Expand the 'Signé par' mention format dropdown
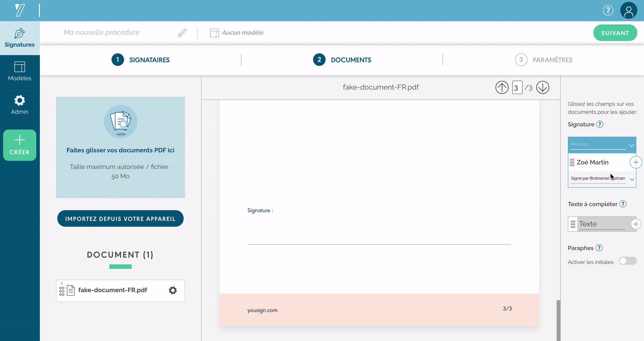 [632, 179]
